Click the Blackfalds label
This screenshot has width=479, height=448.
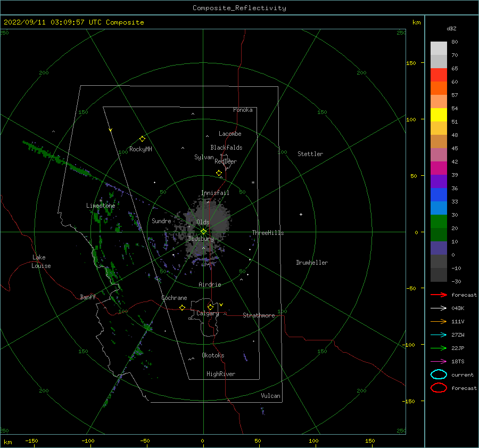point(226,148)
